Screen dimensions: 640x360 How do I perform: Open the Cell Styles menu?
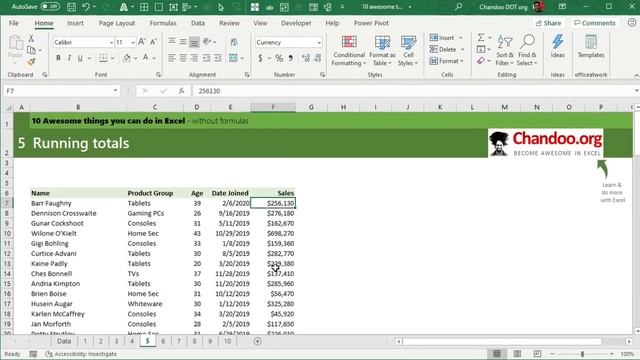[408, 51]
